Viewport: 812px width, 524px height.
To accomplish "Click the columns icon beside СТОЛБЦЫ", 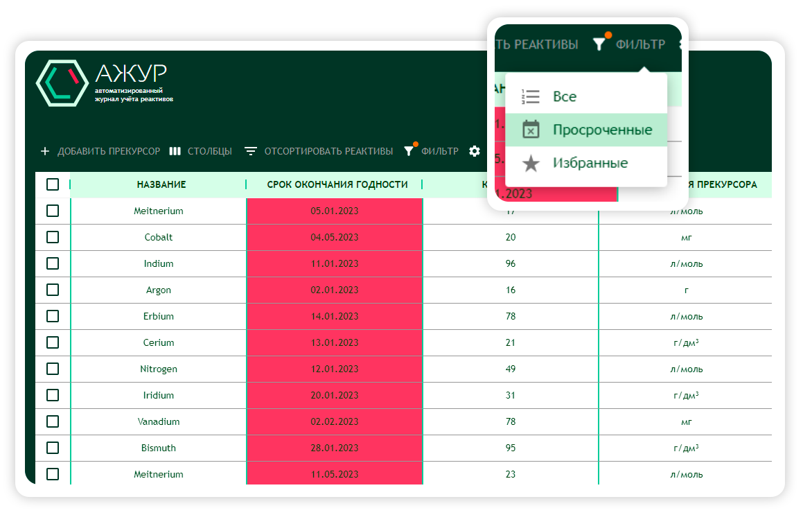I will pyautogui.click(x=175, y=151).
